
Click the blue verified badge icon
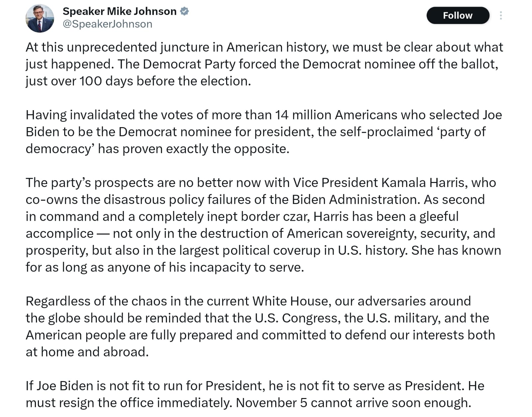[x=185, y=11]
